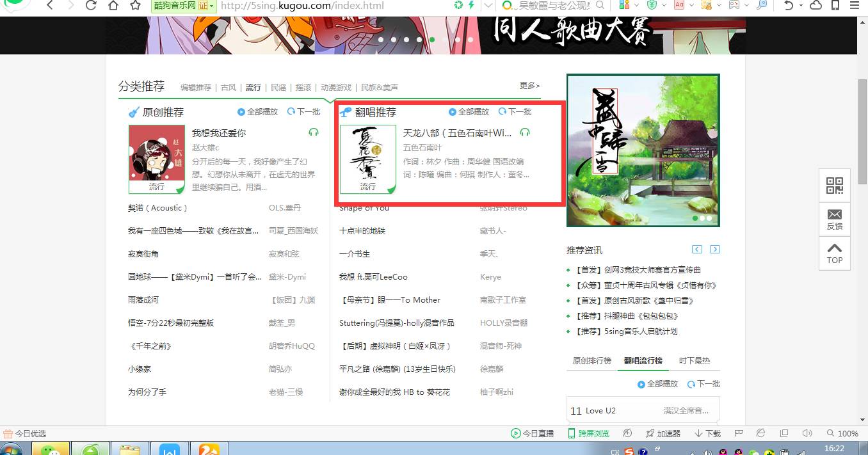Screen dimensions: 868x455
Task: Click the undo closed-tab arrow icon
Action: [x=790, y=5]
